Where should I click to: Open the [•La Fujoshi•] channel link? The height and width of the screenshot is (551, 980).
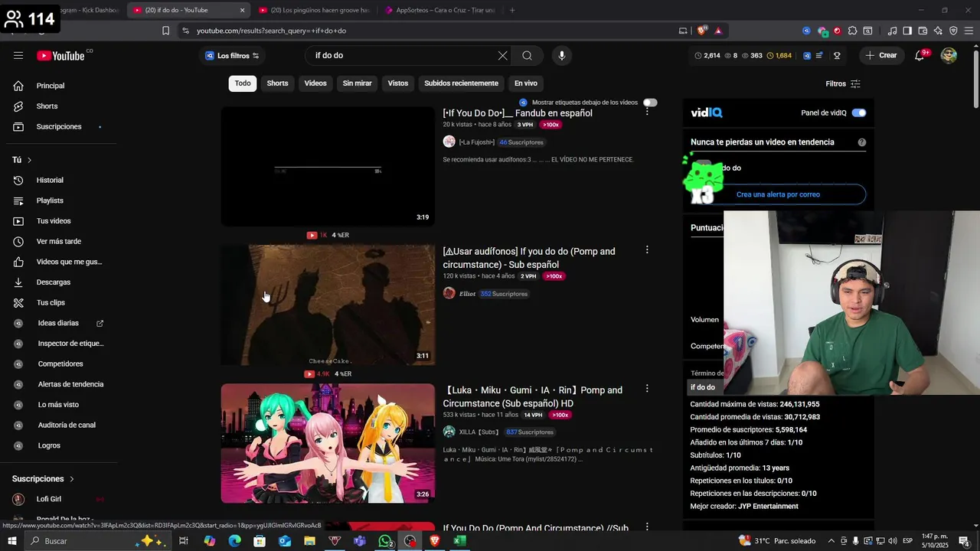point(476,142)
